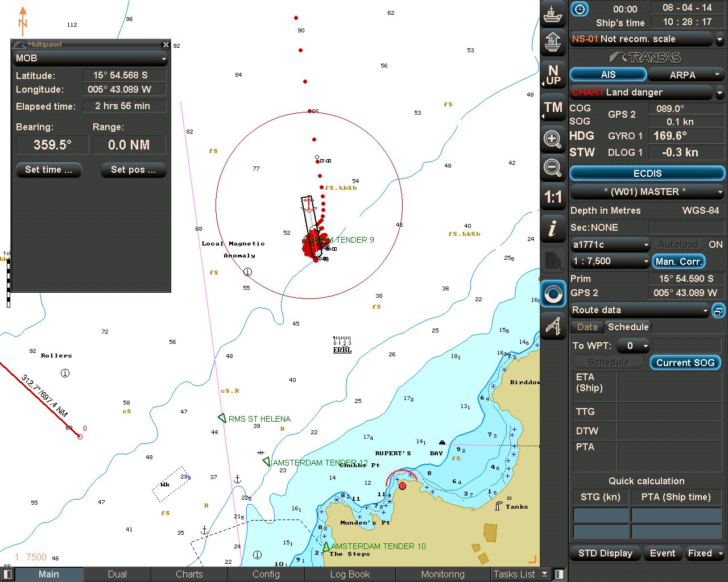The height and width of the screenshot is (582, 728).
Task: Click the North Up orientation button
Action: click(x=553, y=74)
